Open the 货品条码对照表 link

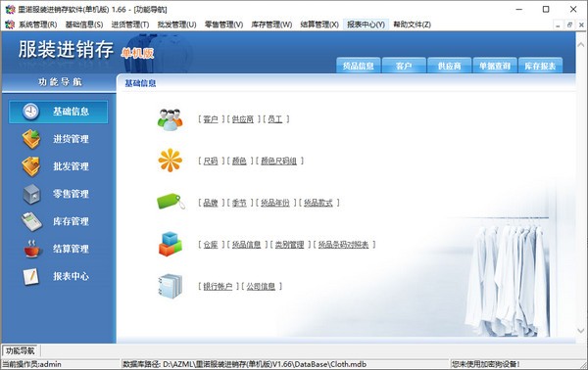(344, 245)
